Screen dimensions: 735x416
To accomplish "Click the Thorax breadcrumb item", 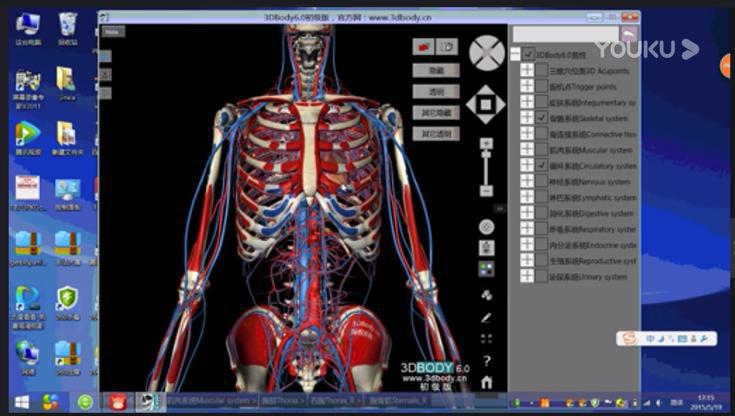I will coord(283,401).
